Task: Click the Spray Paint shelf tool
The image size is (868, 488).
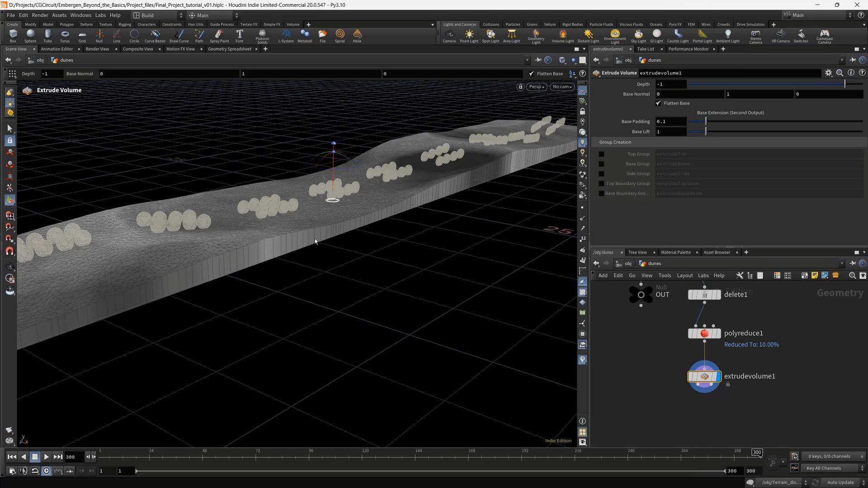Action: (x=219, y=35)
